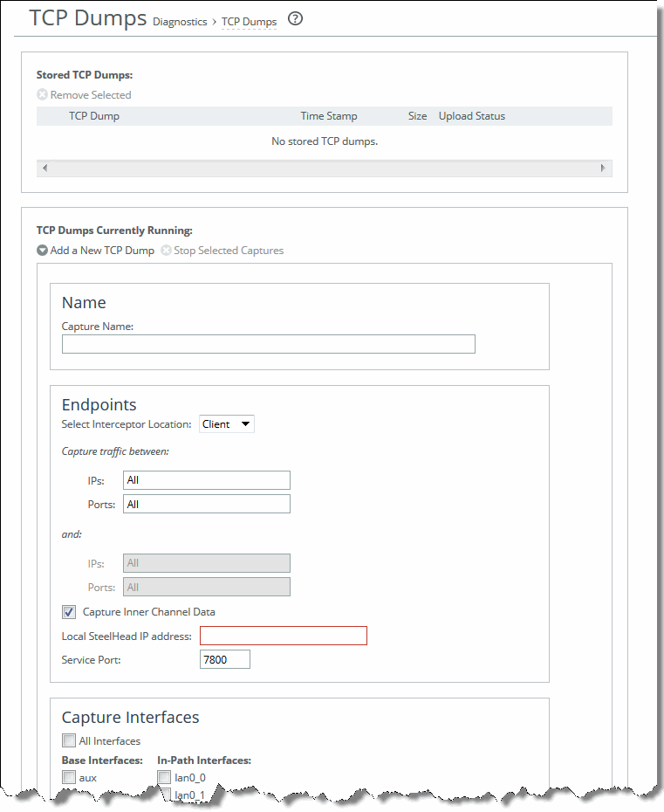Image resolution: width=664 pixels, height=812 pixels.
Task: Enable the lan0_0 in-path interface
Action: pos(164,777)
